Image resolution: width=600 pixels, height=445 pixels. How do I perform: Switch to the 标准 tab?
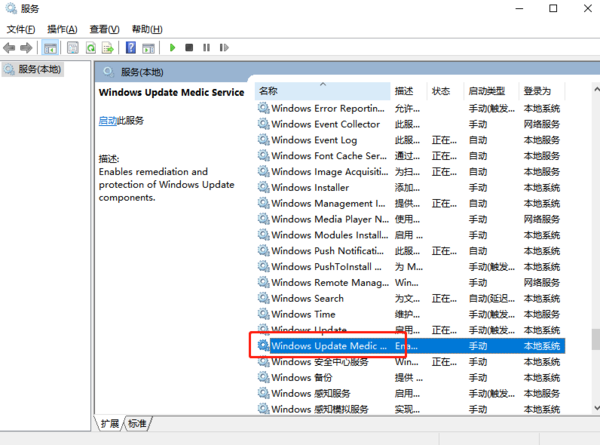137,424
